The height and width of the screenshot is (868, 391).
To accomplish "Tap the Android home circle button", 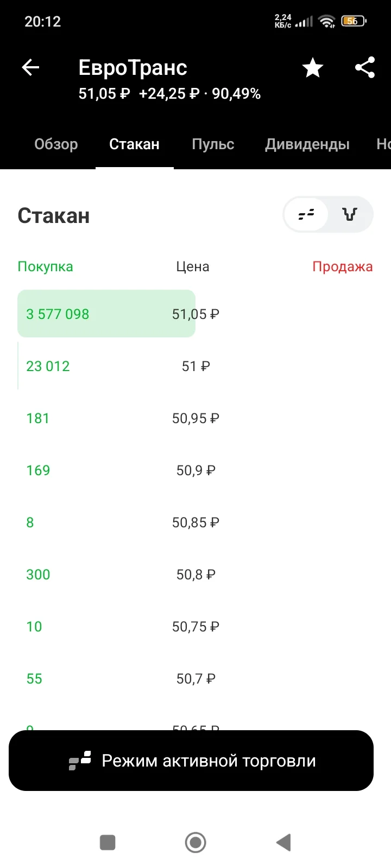I will click(x=195, y=843).
